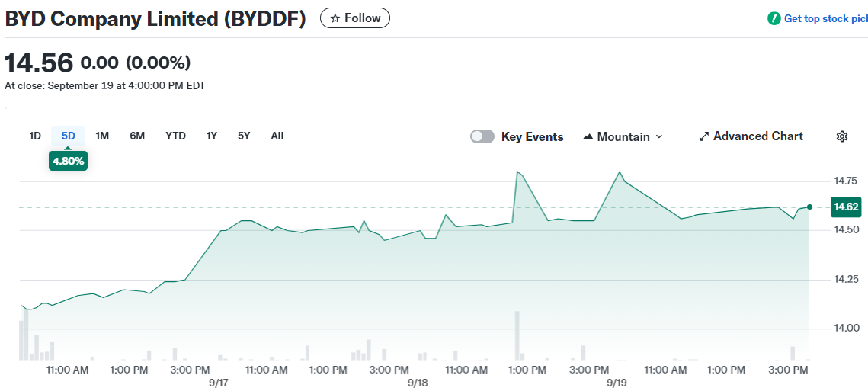868x388 pixels.
Task: Click the 9/19 date label
Action: pos(617,383)
